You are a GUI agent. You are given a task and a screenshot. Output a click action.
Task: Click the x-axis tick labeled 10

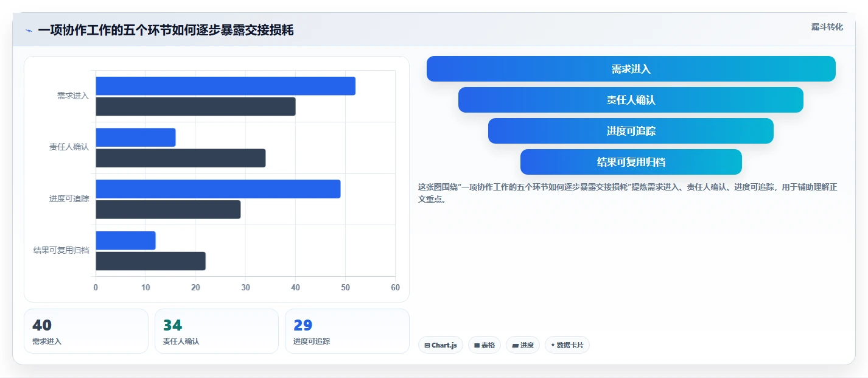[145, 287]
